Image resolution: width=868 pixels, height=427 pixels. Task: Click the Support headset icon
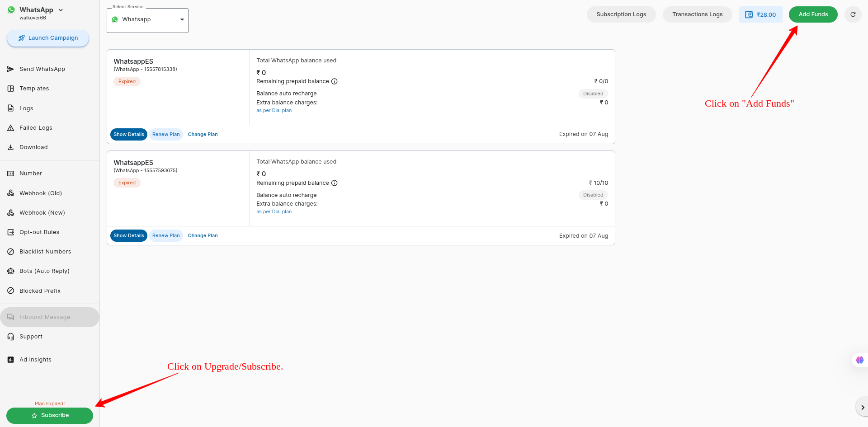click(x=10, y=337)
